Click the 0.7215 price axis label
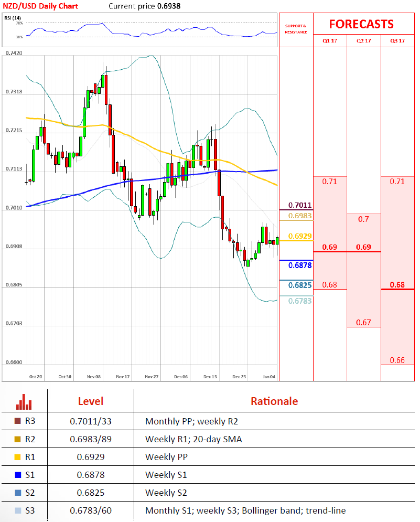This screenshot has height=522, width=420. [14, 130]
